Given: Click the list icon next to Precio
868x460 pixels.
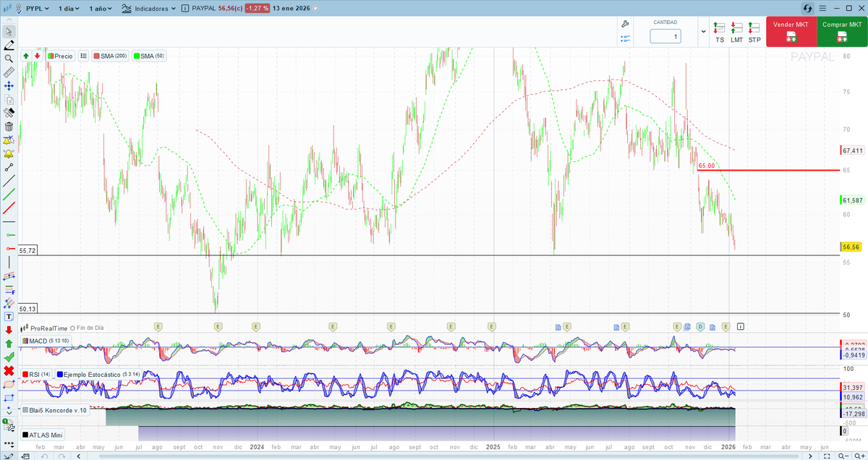Looking at the screenshot, I should tap(84, 56).
